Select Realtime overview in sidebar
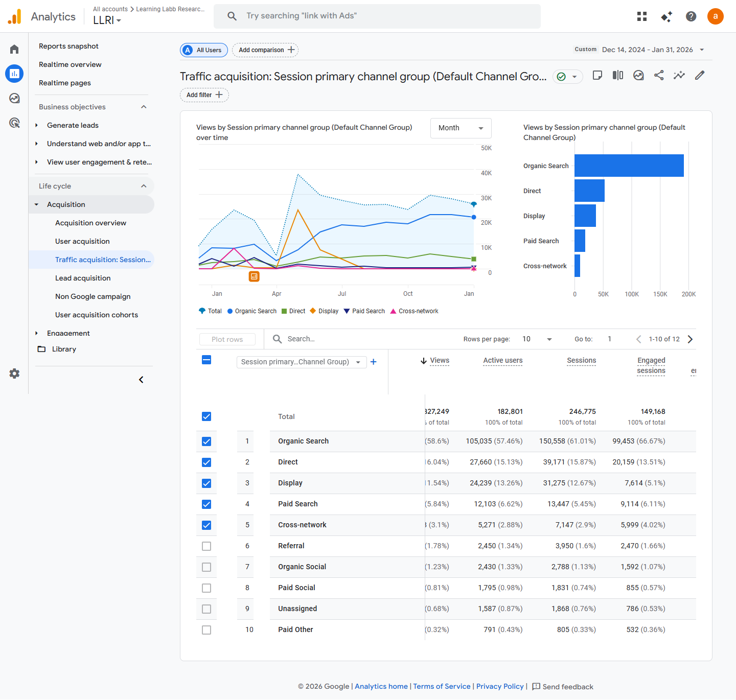This screenshot has height=700, width=736. click(70, 64)
